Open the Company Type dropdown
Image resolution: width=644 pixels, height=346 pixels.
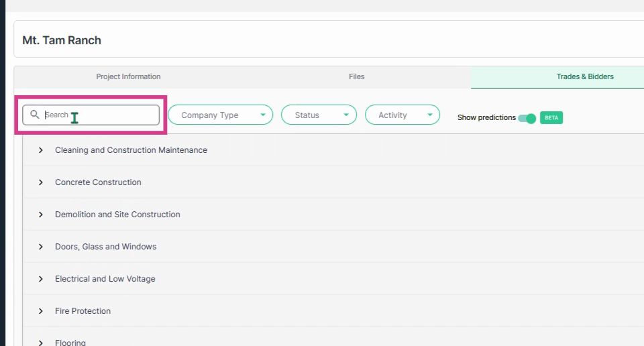(221, 115)
